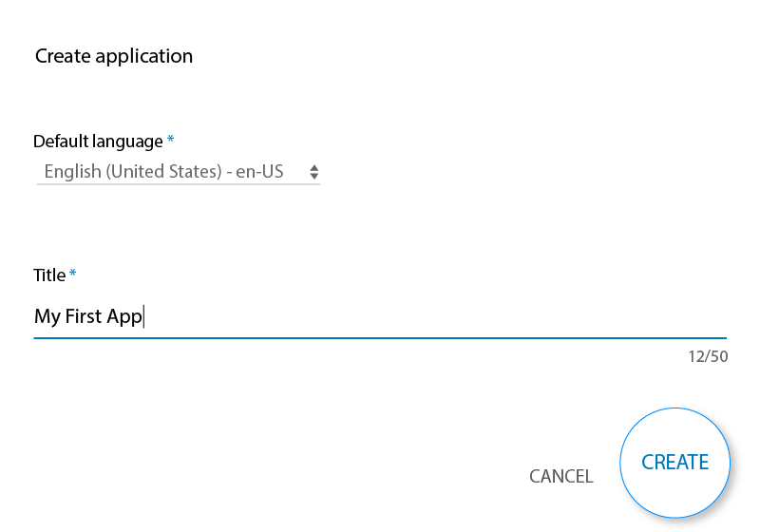
Task: Click the asterisk beside Title
Action: pyautogui.click(x=73, y=275)
